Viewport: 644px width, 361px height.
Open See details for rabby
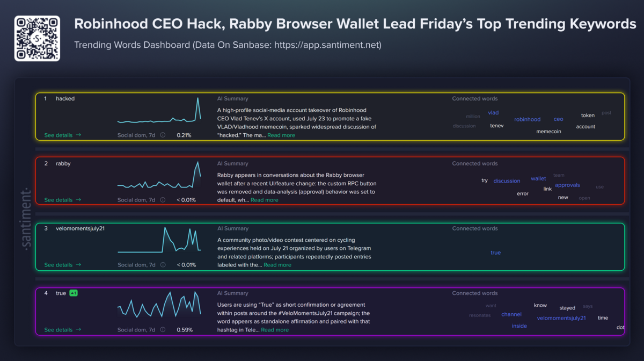(63, 200)
